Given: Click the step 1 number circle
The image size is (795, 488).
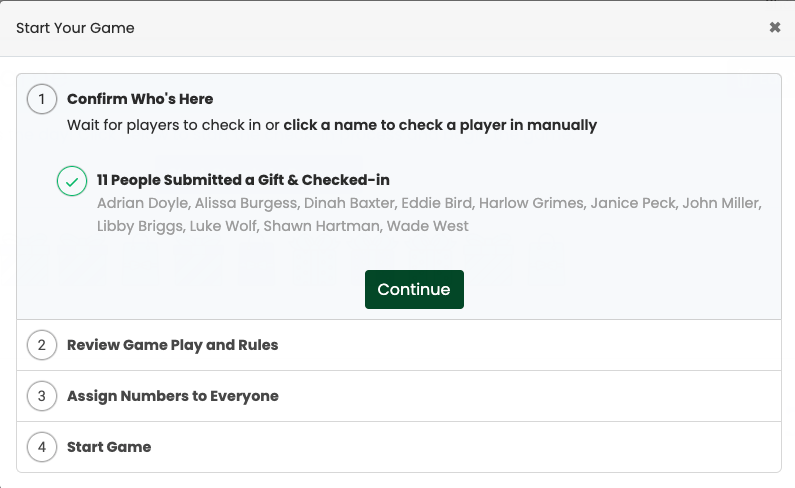Looking at the screenshot, I should tap(42, 99).
